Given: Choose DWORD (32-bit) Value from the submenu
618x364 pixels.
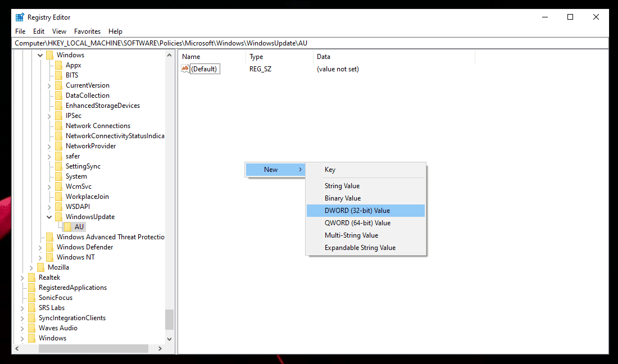Looking at the screenshot, I should click(366, 211).
